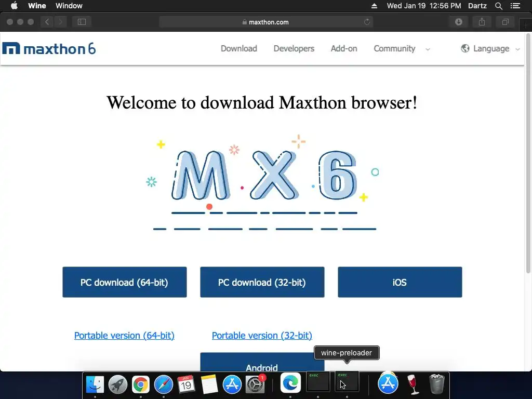This screenshot has height=399, width=532.
Task: Toggle the Safari sidebar button
Action: pos(82,22)
